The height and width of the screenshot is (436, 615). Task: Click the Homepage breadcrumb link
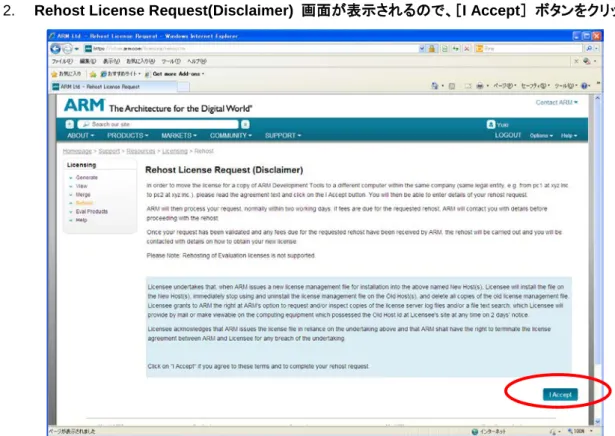tap(77, 151)
